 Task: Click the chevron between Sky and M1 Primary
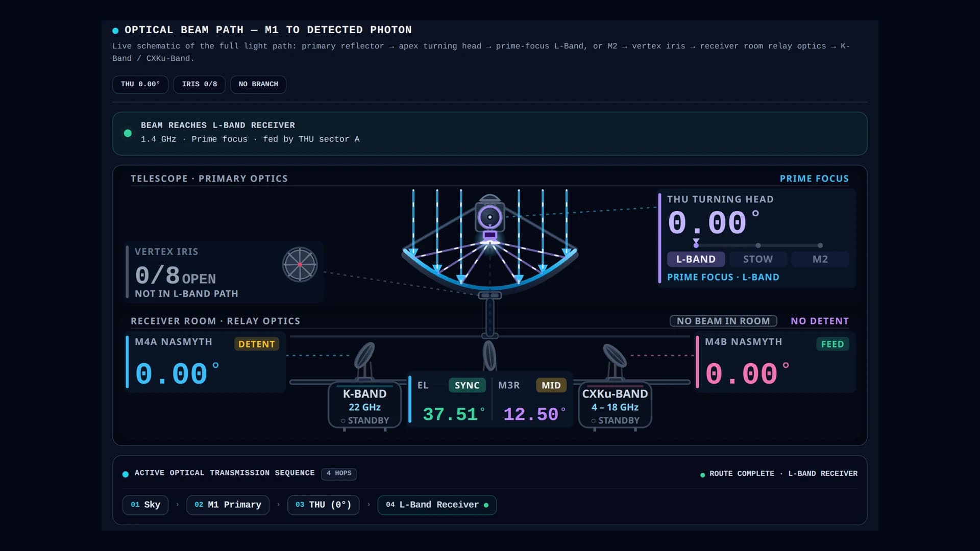177,505
